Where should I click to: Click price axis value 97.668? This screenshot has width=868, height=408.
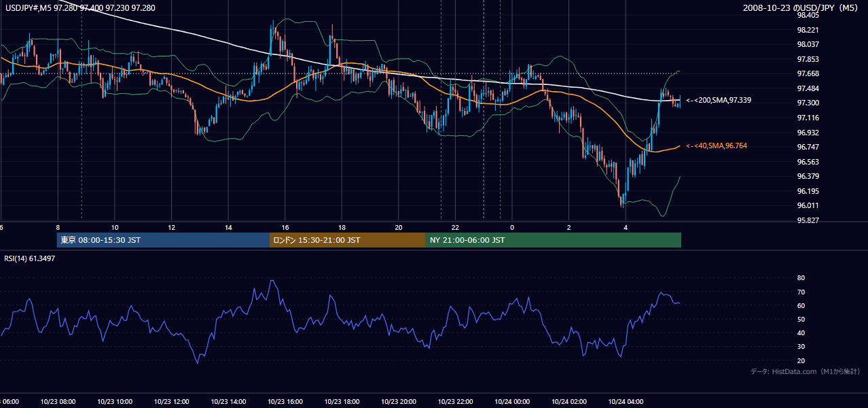(808, 73)
